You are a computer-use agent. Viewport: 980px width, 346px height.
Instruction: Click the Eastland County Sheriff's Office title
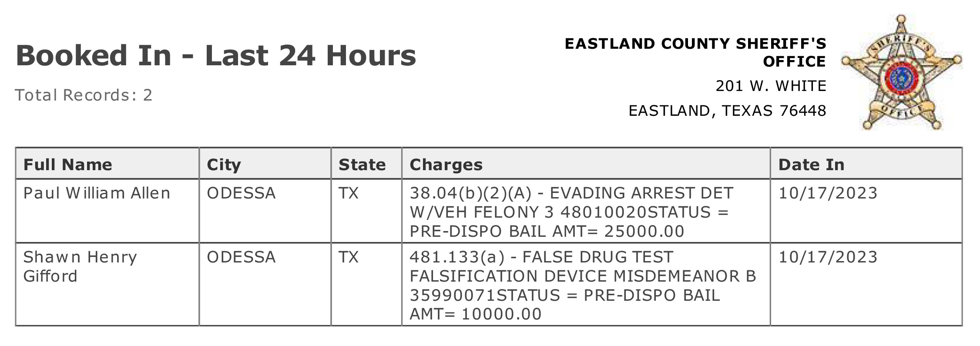[695, 52]
